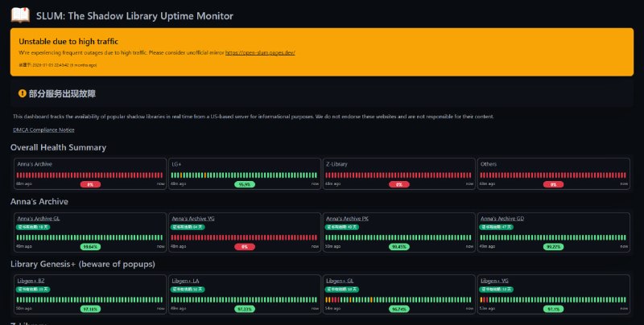Click the Anna's Archive GD uptime bar
Screen dimensions: 644x325
(x=553, y=237)
